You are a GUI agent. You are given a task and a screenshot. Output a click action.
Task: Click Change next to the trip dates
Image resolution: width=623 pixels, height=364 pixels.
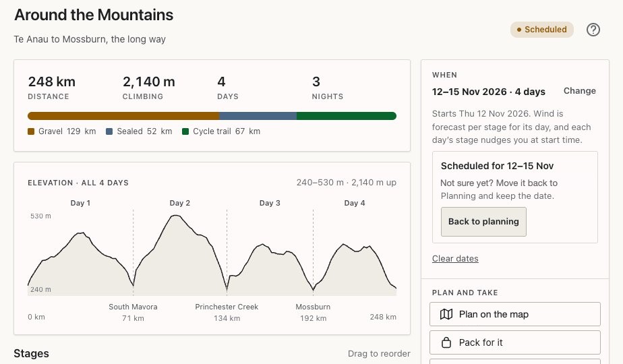(x=579, y=90)
